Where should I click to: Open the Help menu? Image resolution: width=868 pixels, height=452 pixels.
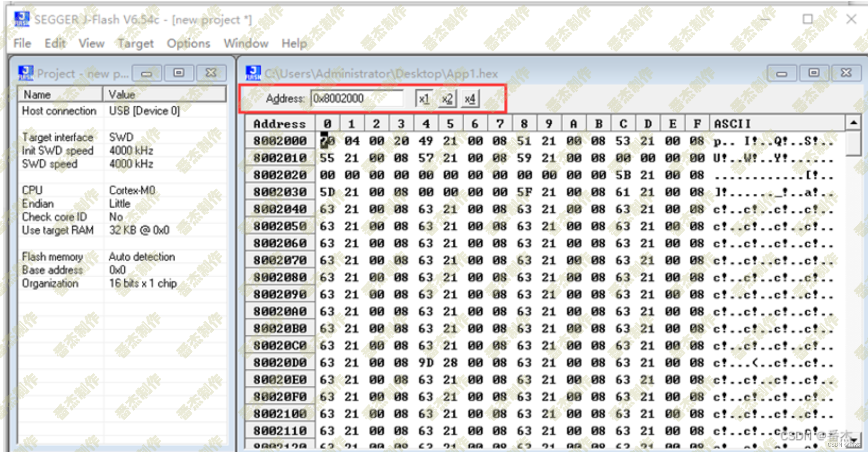click(294, 43)
